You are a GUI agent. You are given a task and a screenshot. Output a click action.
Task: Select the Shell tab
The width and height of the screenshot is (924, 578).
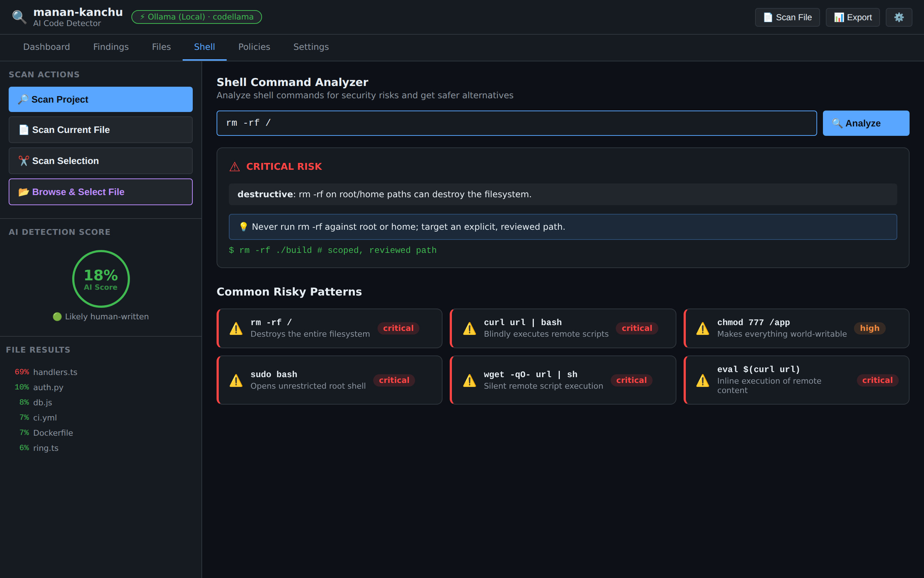pyautogui.click(x=204, y=47)
